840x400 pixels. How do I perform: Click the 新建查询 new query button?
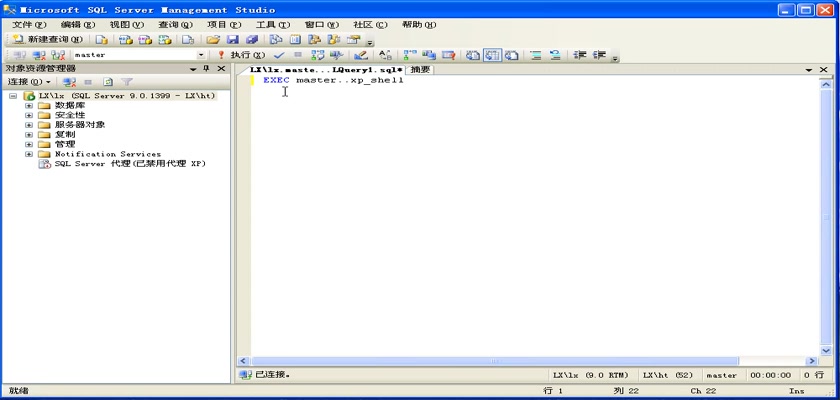tap(47, 39)
